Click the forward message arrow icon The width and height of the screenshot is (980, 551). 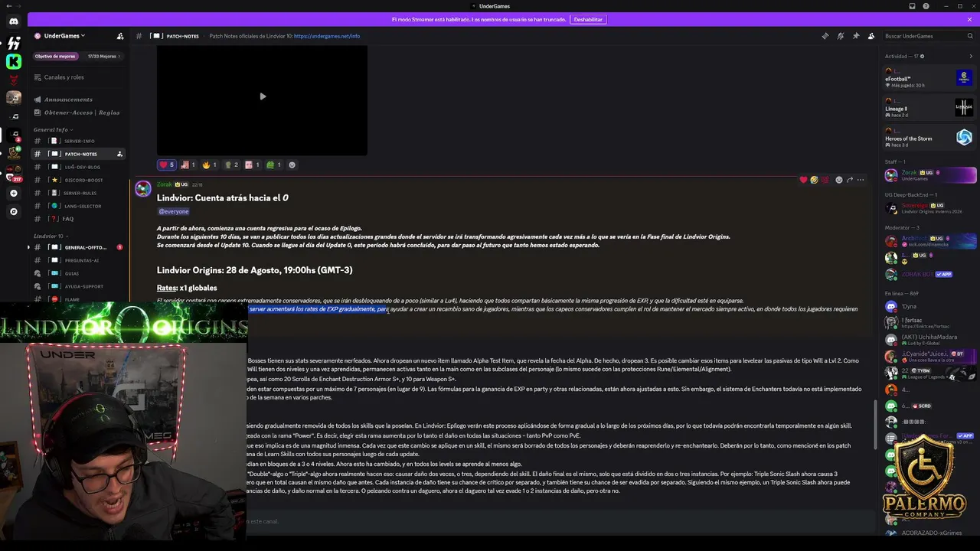[x=850, y=180]
